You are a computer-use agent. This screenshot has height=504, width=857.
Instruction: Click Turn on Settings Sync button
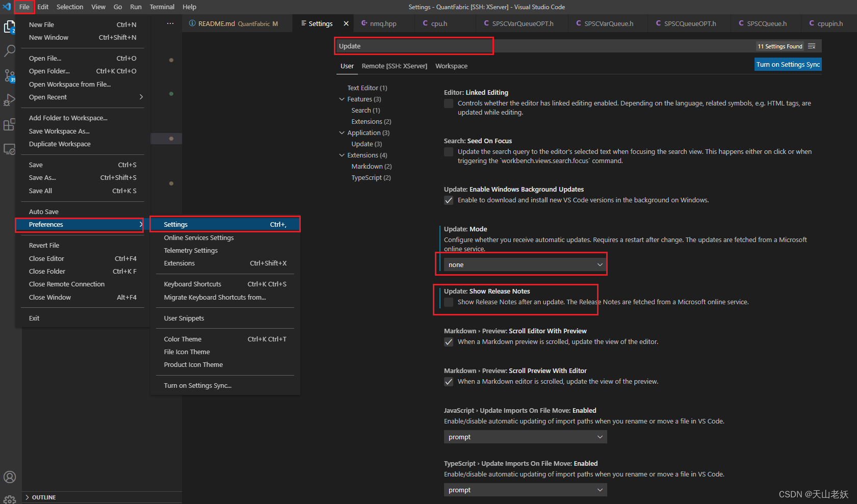coord(788,64)
